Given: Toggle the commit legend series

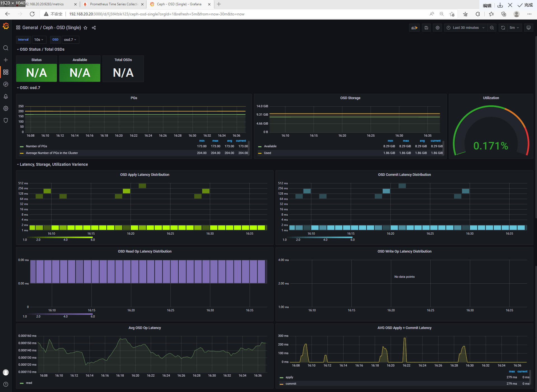Looking at the screenshot, I should (291, 384).
